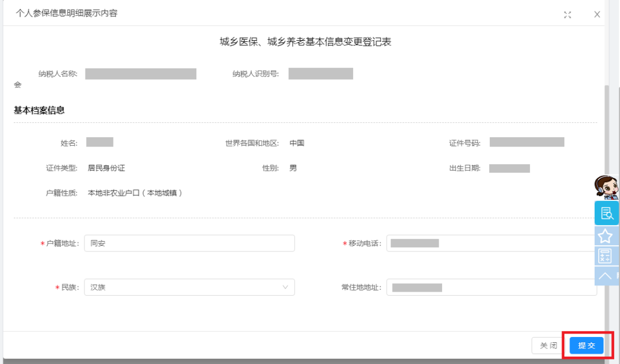Expand the dialog to fullscreen
The image size is (620, 364).
point(567,14)
